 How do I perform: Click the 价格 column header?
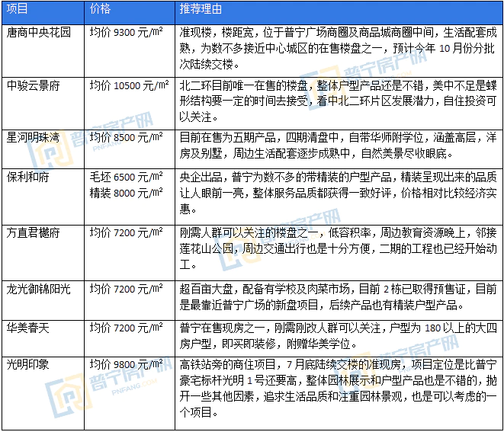coord(99,10)
